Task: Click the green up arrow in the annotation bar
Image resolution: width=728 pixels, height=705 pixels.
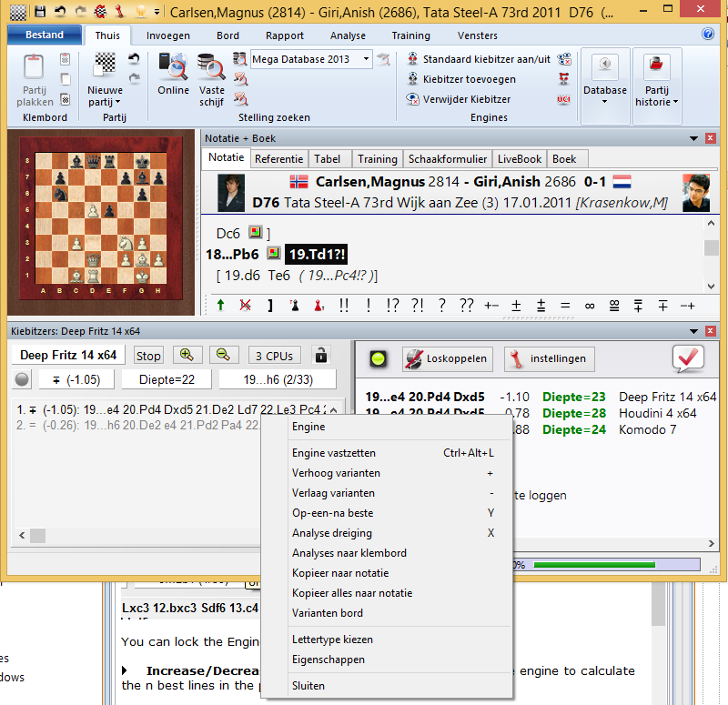Action: coord(220,306)
